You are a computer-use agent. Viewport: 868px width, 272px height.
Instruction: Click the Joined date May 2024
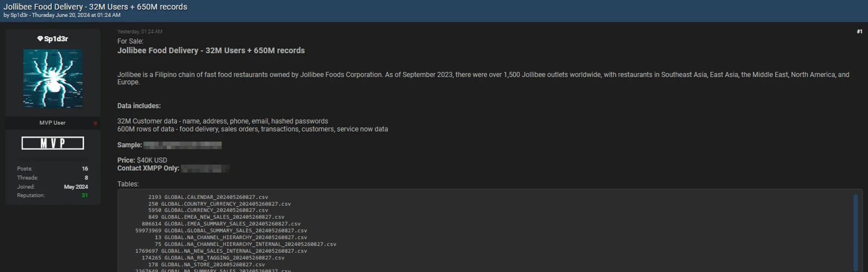(x=76, y=187)
